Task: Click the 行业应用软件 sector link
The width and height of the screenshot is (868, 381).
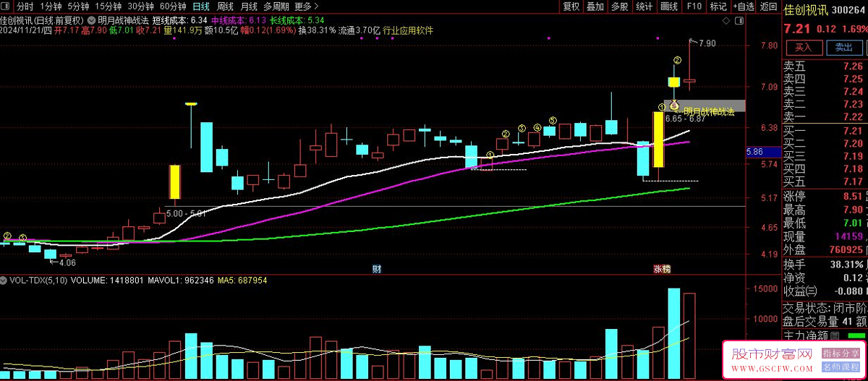Action: coord(408,30)
